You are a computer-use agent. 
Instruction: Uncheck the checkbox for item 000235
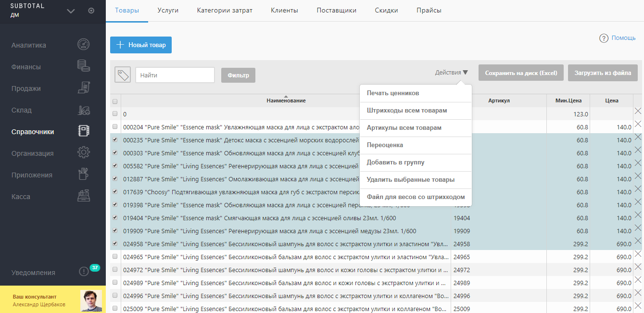(115, 140)
